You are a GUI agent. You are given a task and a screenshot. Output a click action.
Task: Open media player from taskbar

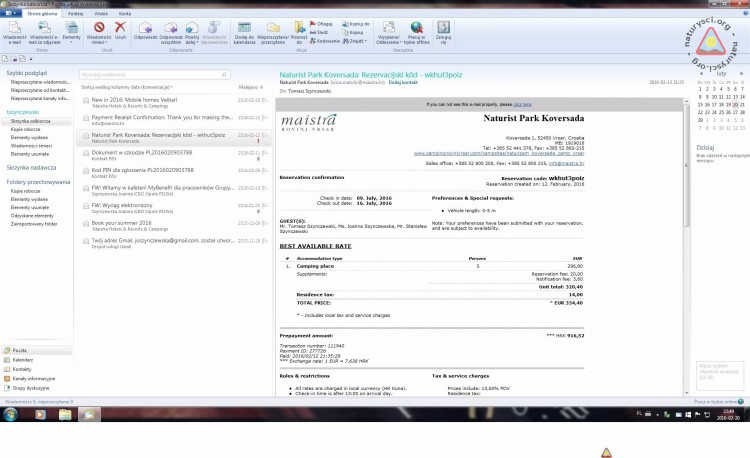[x=40, y=414]
